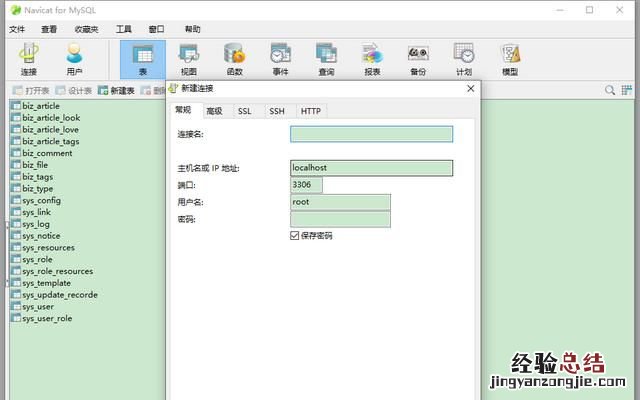Open the 查看 (View) menu
This screenshot has width=640, height=400.
[x=49, y=29]
